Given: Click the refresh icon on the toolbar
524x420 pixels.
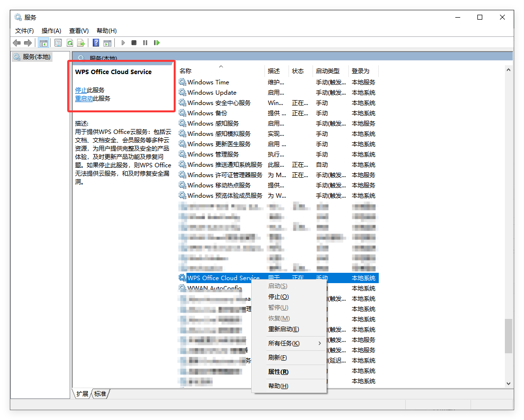Looking at the screenshot, I should coord(70,43).
